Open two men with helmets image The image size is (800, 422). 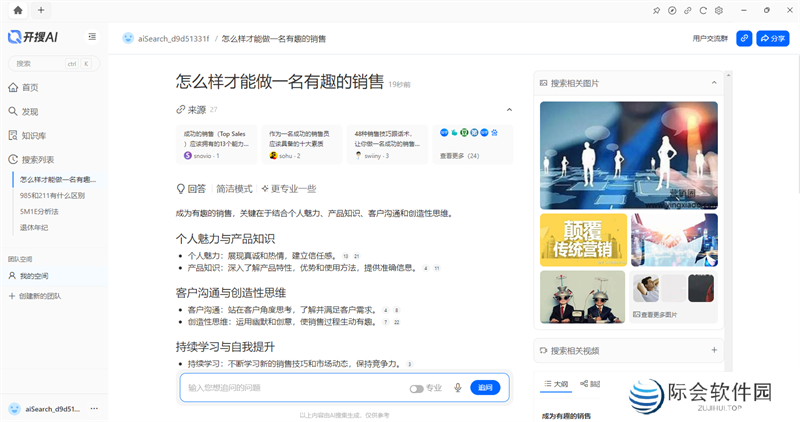[582, 297]
